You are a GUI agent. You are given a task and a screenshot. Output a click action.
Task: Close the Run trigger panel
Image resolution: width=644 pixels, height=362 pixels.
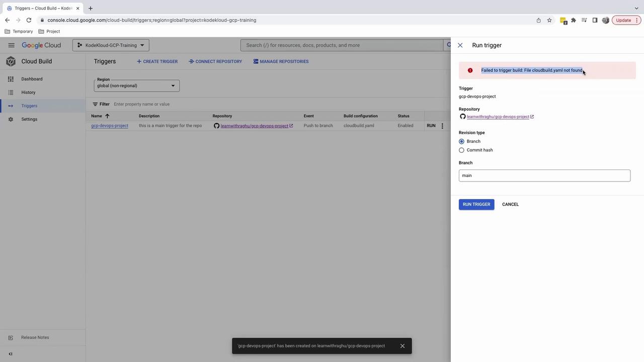tap(460, 45)
